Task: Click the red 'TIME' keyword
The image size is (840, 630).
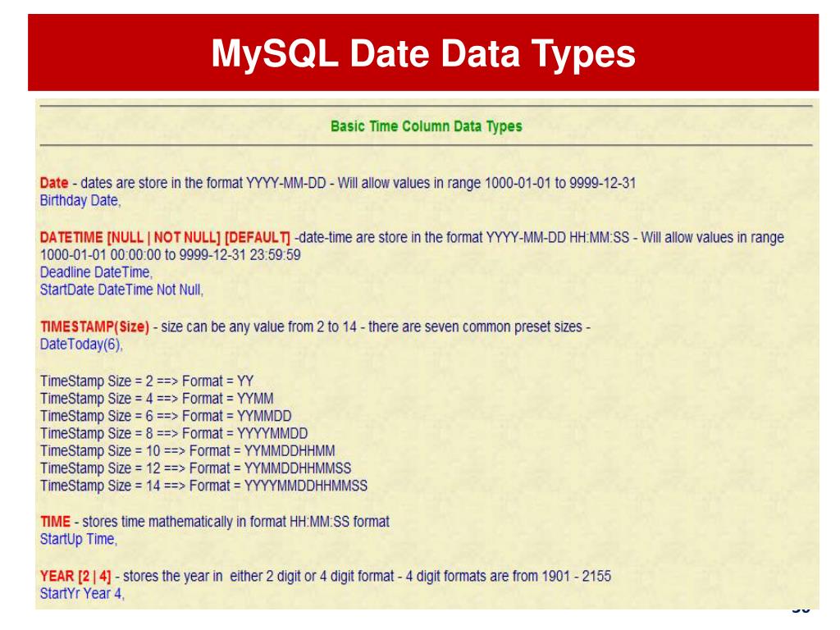Action: click(x=55, y=522)
